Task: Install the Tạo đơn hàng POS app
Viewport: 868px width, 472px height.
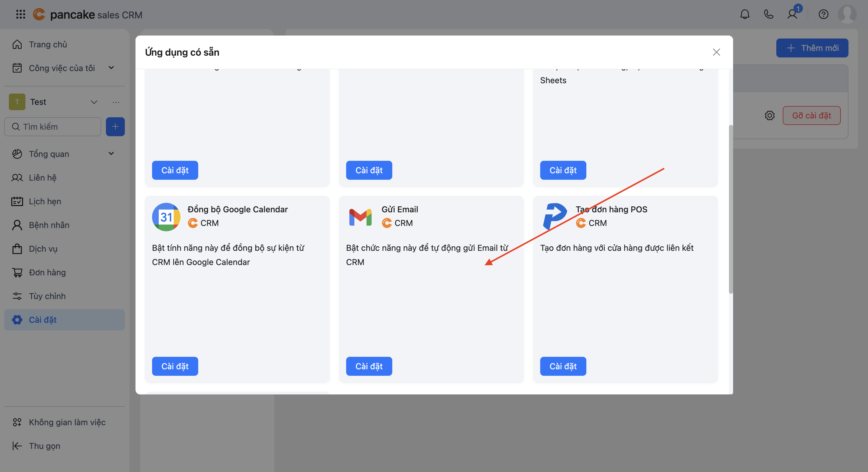Action: tap(563, 366)
